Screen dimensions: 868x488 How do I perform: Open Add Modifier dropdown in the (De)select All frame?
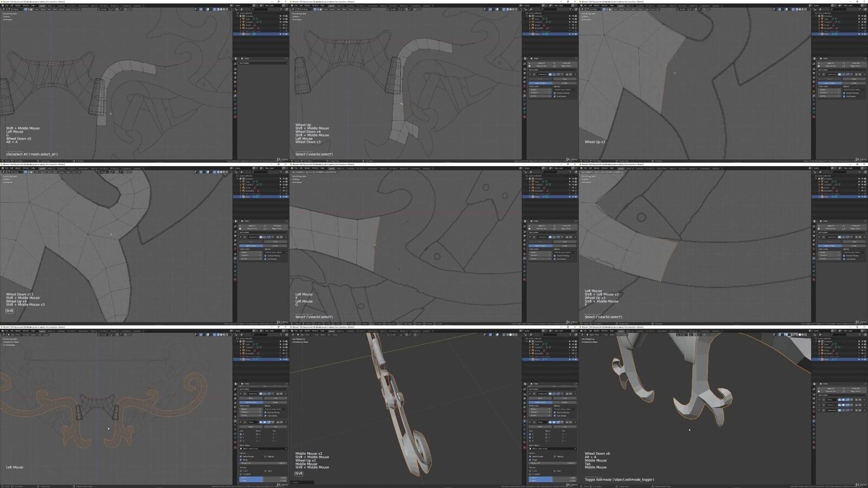point(263,63)
